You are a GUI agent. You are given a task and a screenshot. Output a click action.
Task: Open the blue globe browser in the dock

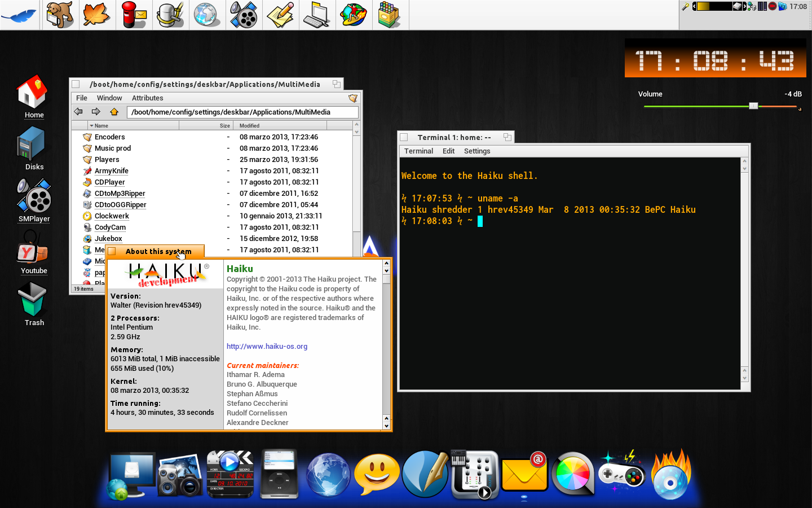328,475
